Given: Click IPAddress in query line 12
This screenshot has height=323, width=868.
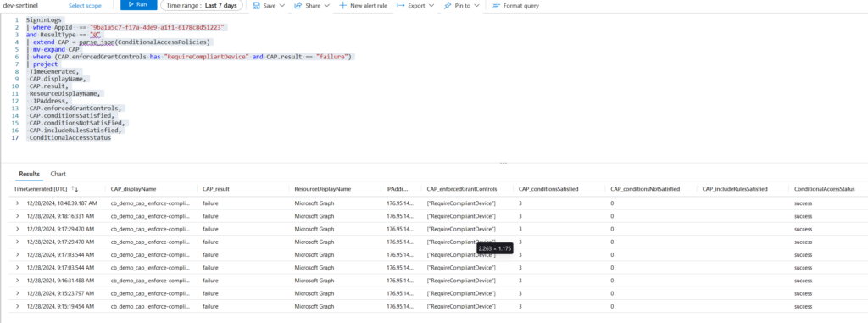Looking at the screenshot, I should (50, 101).
